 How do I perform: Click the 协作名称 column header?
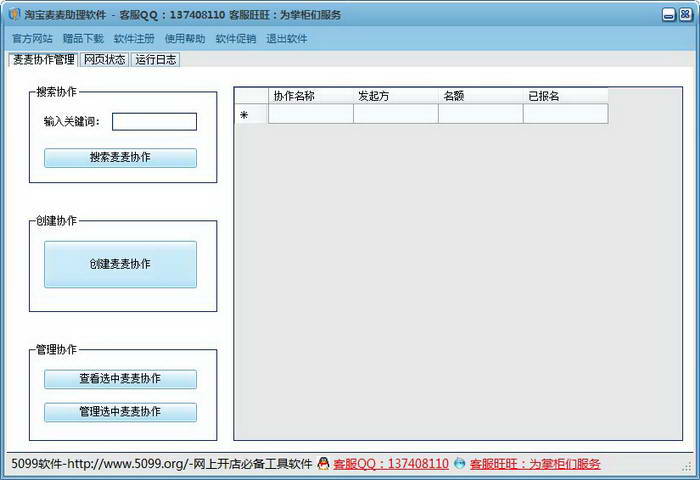coord(311,96)
